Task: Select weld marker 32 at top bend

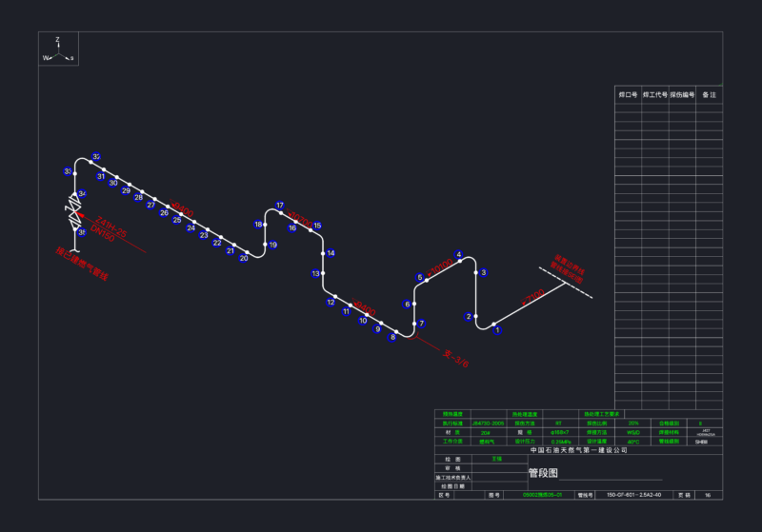Action: click(x=96, y=157)
